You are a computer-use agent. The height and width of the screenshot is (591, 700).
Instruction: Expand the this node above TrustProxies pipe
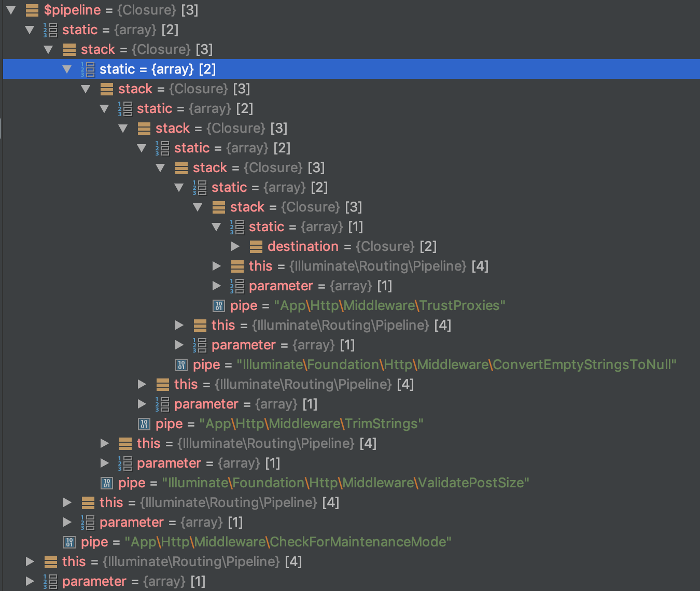point(216,266)
